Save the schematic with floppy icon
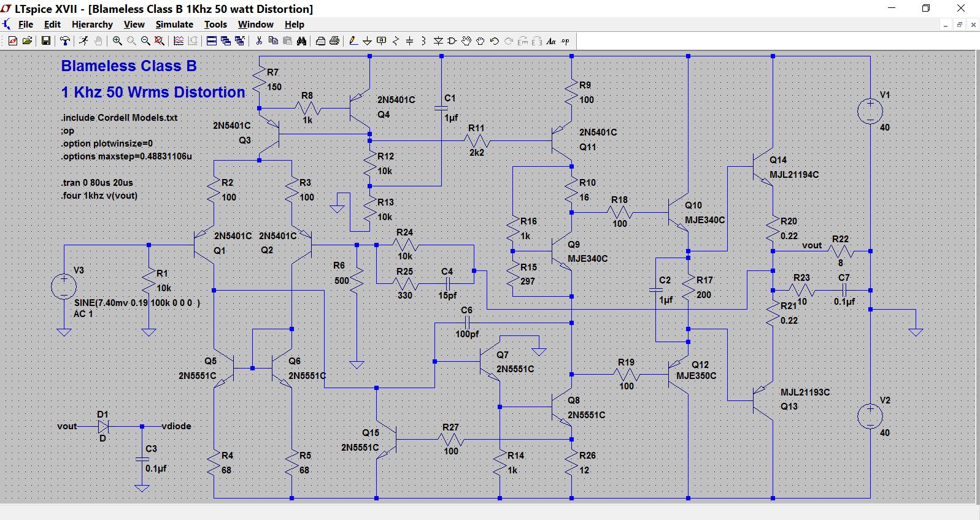Image resolution: width=980 pixels, height=520 pixels. click(46, 41)
